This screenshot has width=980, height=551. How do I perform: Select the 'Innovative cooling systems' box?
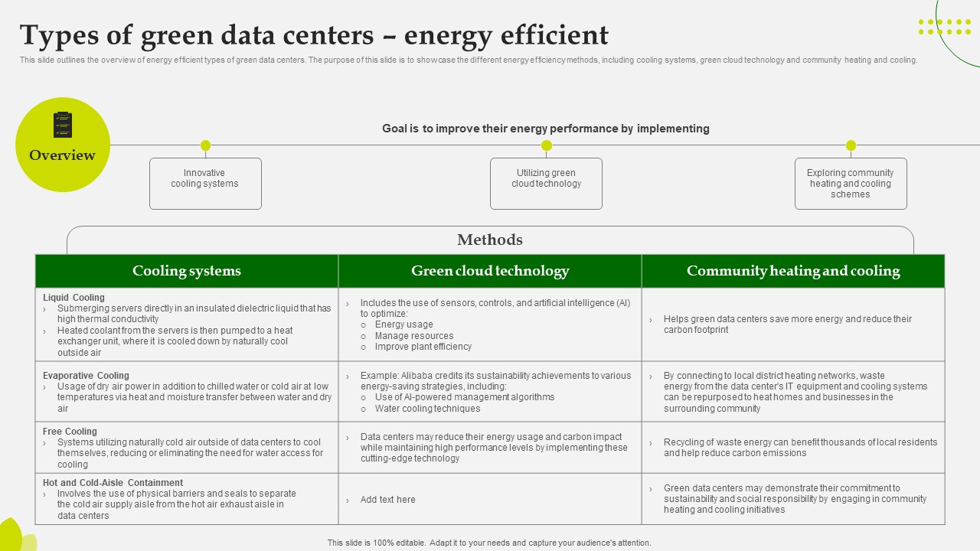point(205,184)
